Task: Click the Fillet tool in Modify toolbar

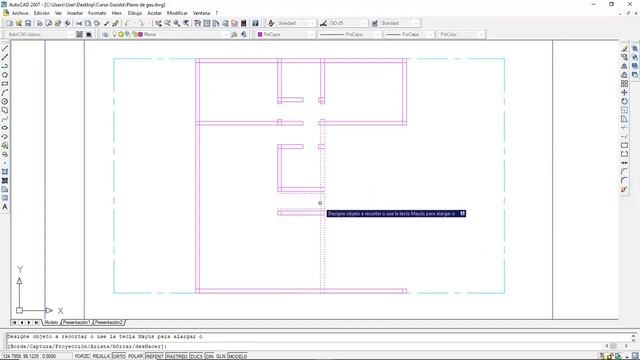Action: 624,180
